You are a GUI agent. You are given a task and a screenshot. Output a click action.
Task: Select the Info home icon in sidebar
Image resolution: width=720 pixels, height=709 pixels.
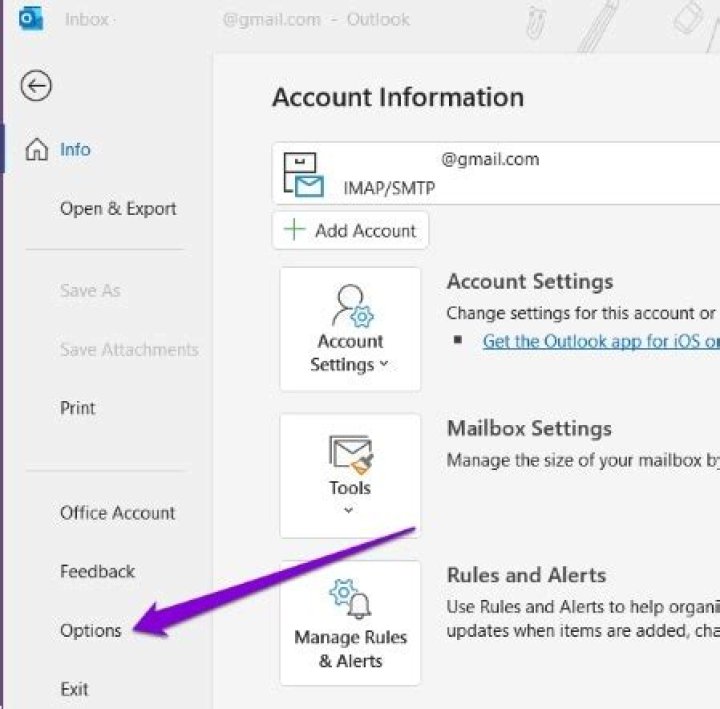click(x=37, y=150)
